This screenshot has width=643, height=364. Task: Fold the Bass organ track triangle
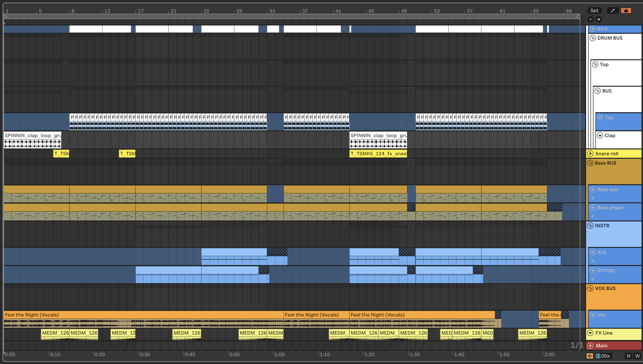point(593,208)
